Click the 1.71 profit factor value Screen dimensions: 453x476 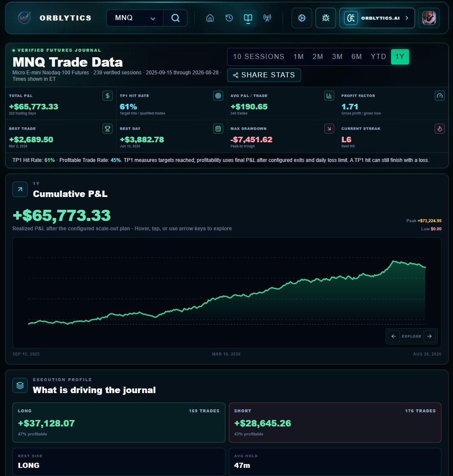pos(350,107)
